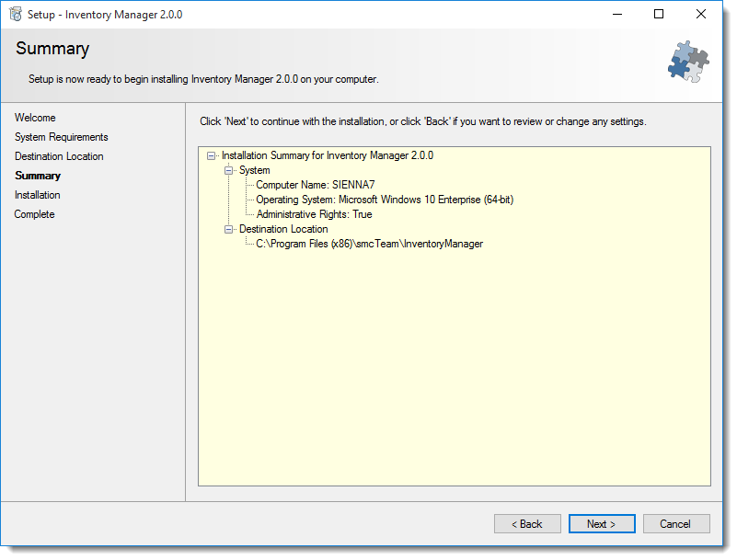737x560 pixels.
Task: Select Administrative Rights: True row
Action: (314, 214)
